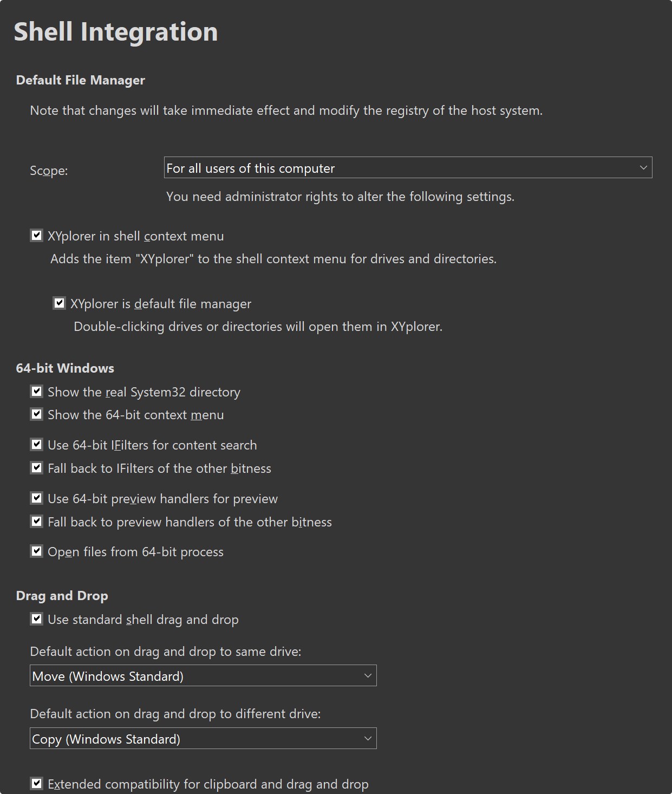This screenshot has width=672, height=794.
Task: Click the Move (Windows Standard) chevron arrow
Action: coord(368,676)
